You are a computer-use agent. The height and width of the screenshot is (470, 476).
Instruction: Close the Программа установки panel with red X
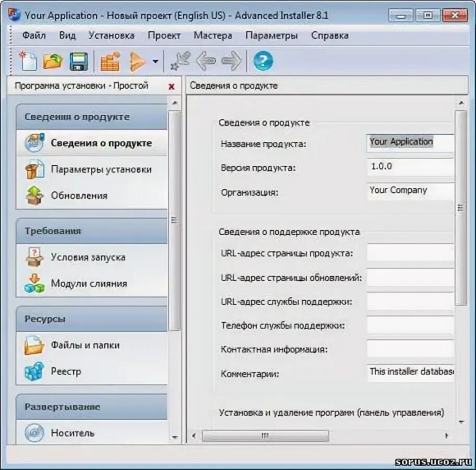tap(172, 87)
